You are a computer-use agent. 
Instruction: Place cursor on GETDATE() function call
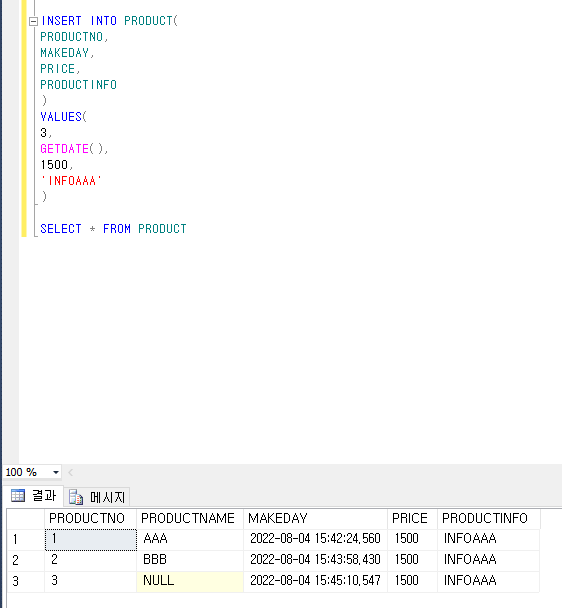point(74,149)
